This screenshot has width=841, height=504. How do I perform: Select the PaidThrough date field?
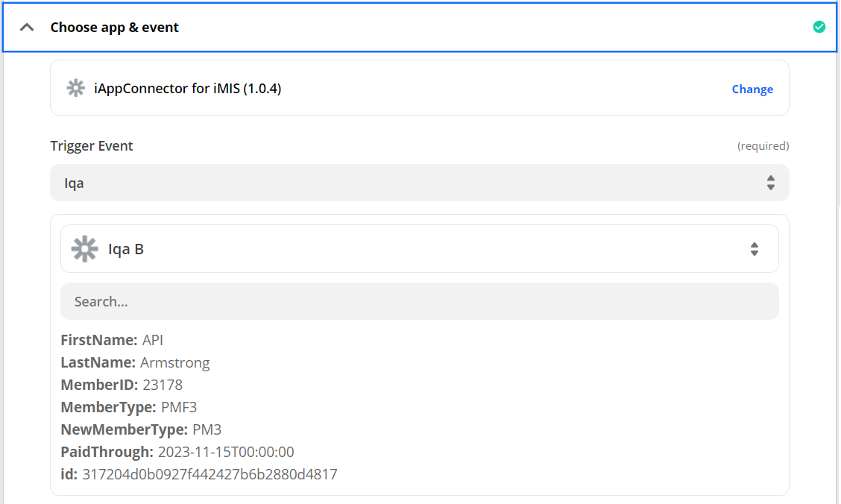(x=177, y=452)
